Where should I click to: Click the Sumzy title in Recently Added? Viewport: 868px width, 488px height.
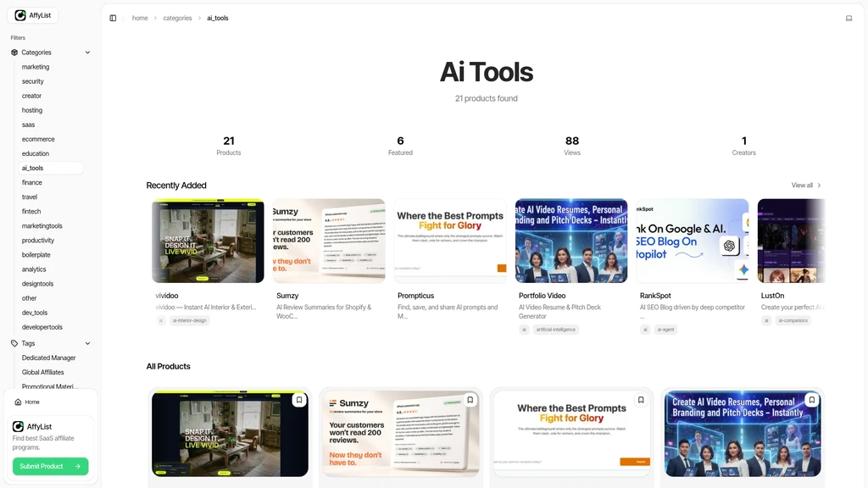(x=287, y=296)
